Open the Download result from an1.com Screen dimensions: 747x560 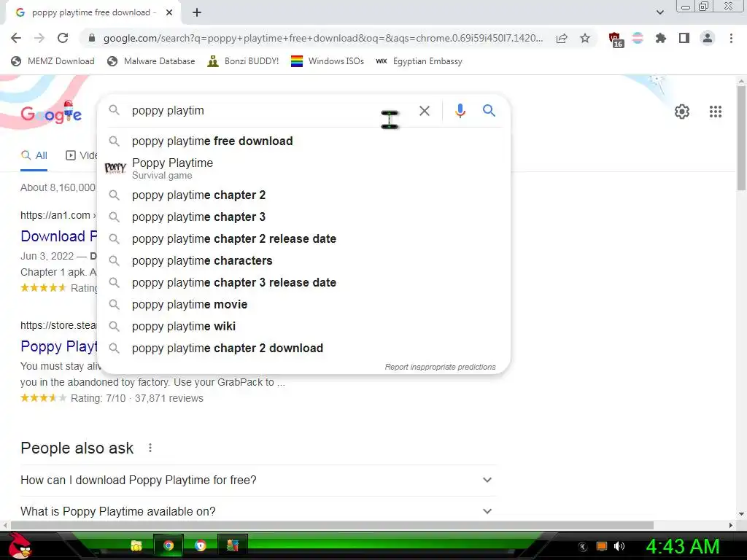pyautogui.click(x=58, y=236)
